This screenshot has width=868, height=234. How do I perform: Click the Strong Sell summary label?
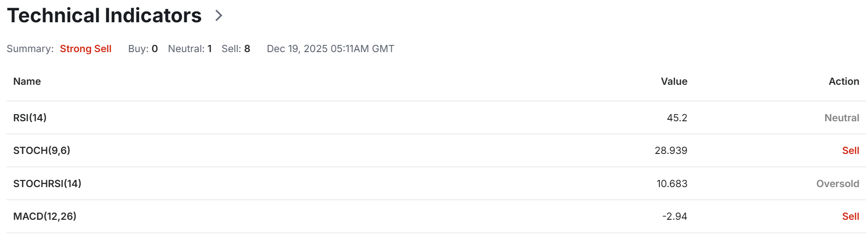[x=86, y=49]
